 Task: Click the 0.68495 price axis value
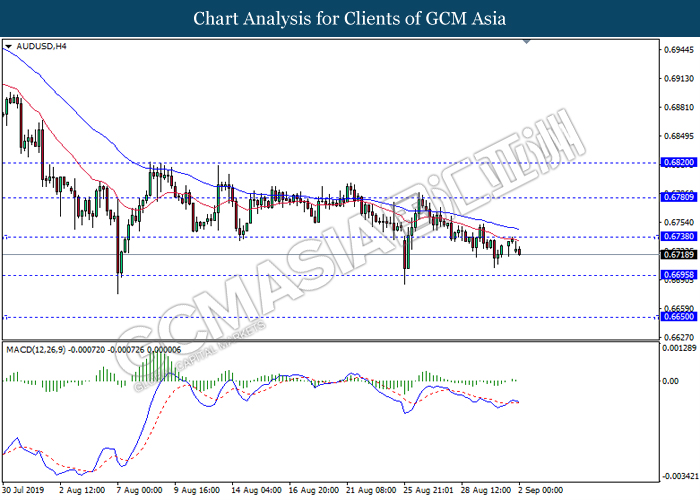[679, 136]
